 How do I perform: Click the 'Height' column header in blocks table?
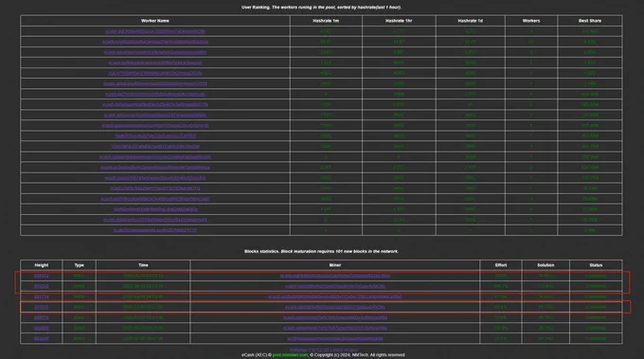point(41,265)
